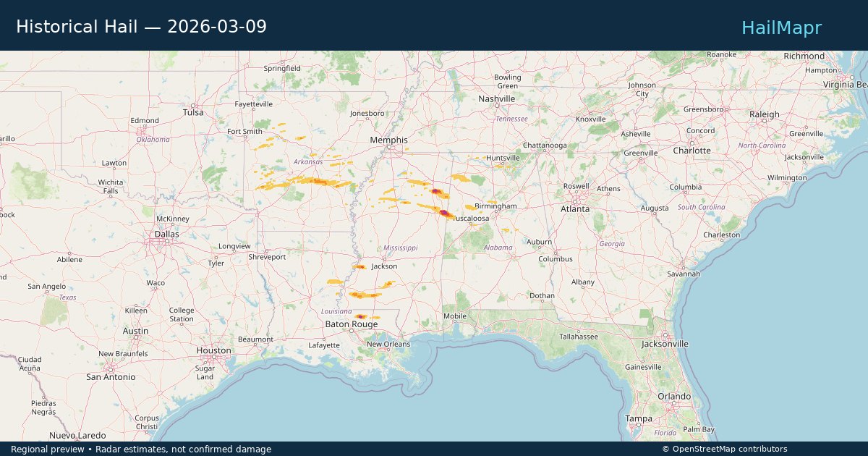Click the Houston city label
Viewport: 868px width, 456px height.
(x=213, y=350)
